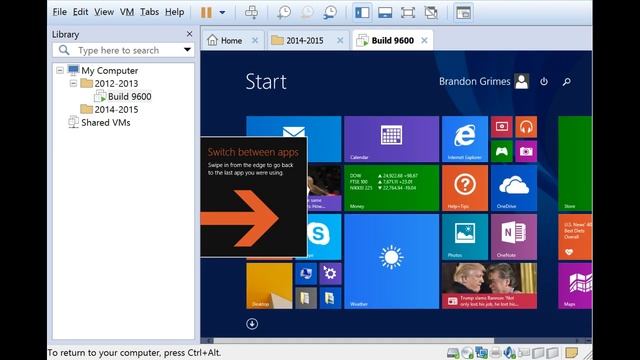Show all apps with down arrow button

point(252,324)
